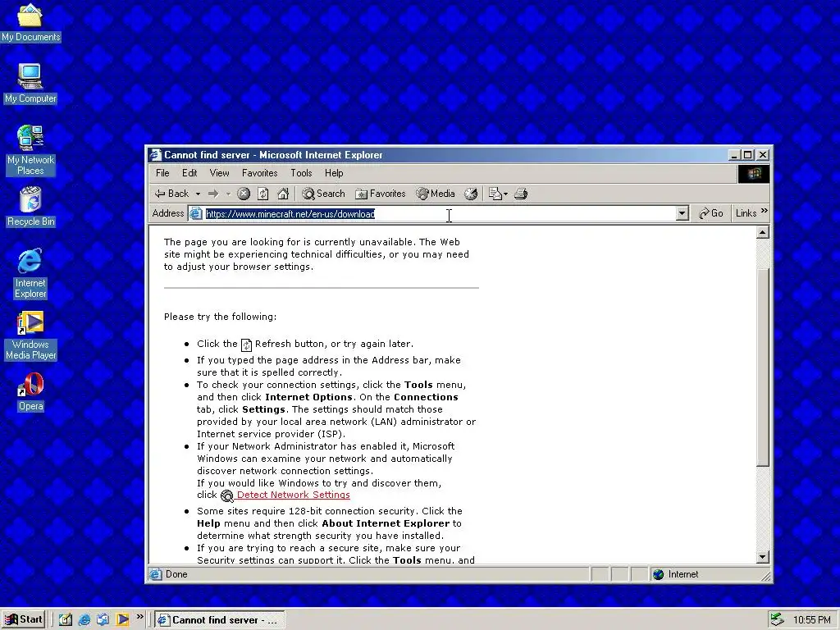Expand the Address bar dropdown list
Screen dimensions: 840x630
coord(682,214)
